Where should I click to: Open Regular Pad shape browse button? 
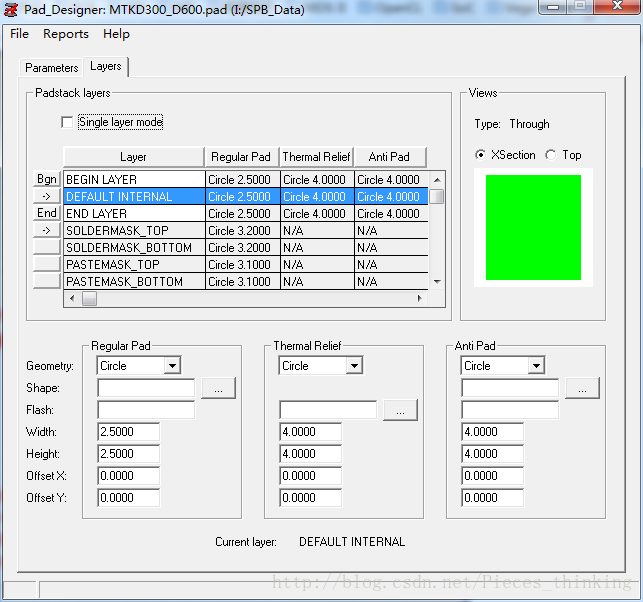coord(218,388)
